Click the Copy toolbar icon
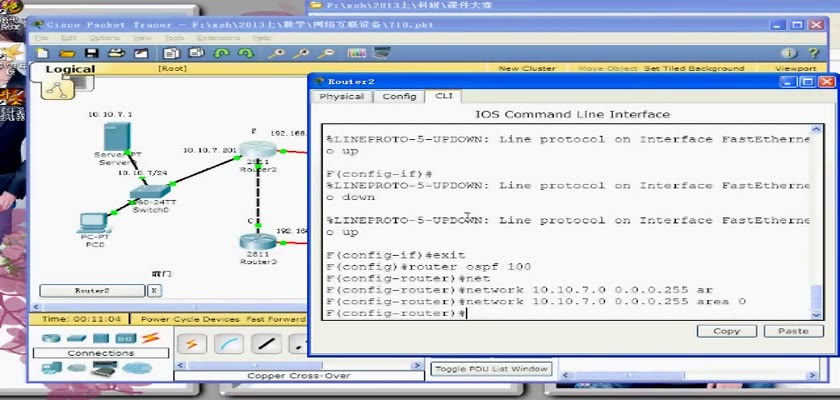 tap(172, 53)
